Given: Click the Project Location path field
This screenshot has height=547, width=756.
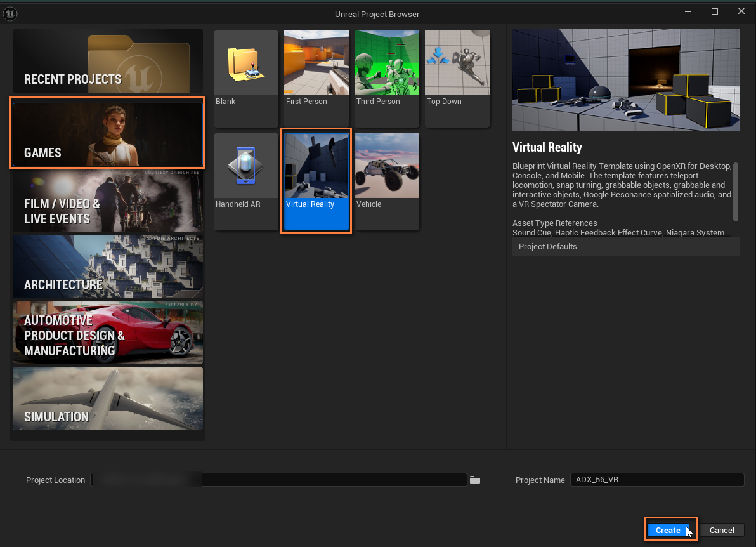Looking at the screenshot, I should (278, 480).
